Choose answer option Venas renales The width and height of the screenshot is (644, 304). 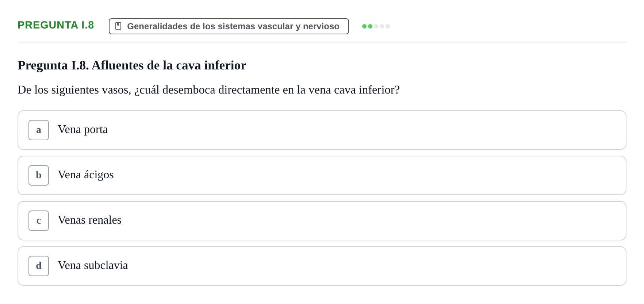point(322,221)
